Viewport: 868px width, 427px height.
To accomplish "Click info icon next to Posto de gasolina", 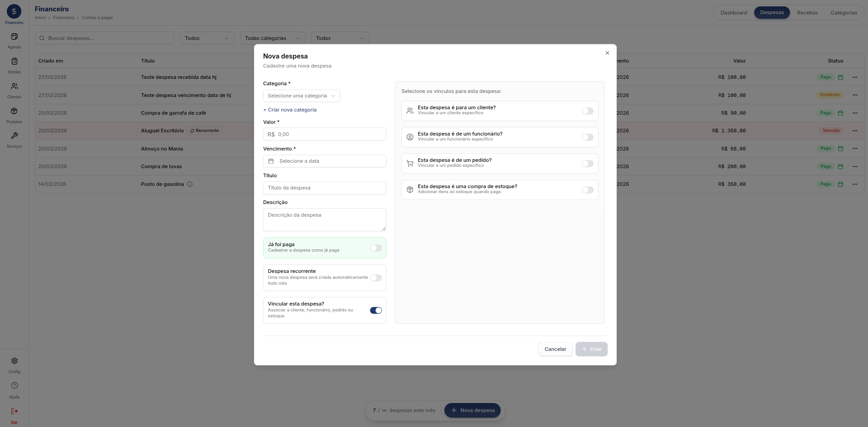I will click(x=190, y=184).
